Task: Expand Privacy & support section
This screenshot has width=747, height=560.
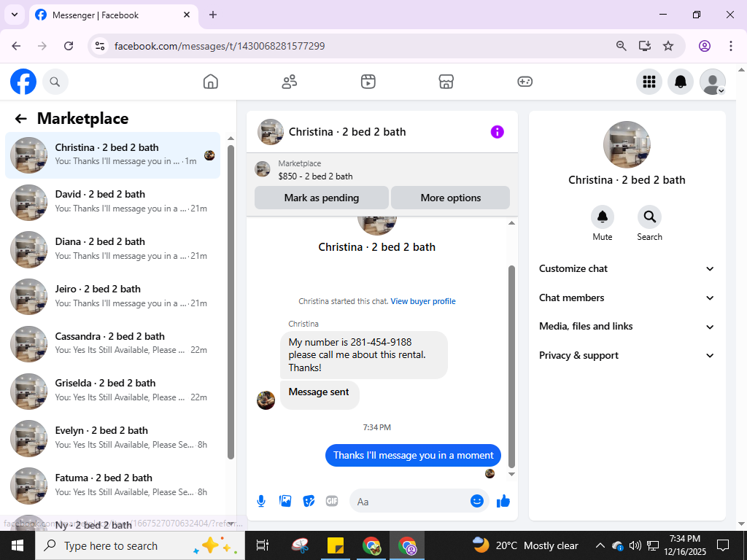Action: point(627,356)
